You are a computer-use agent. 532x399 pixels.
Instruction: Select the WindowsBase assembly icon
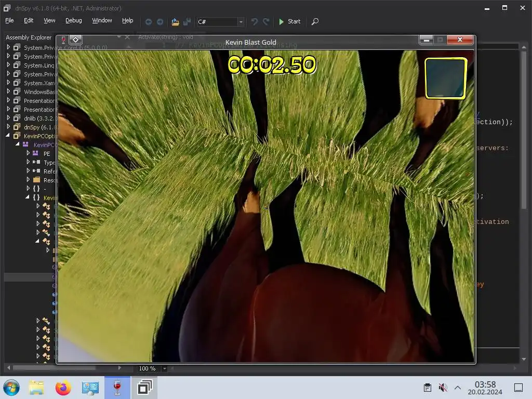coord(17,91)
